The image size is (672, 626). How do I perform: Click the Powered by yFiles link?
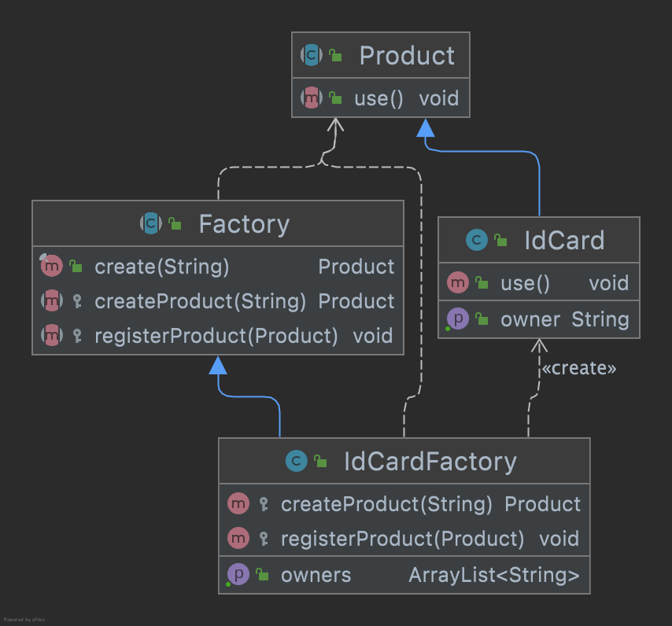(25, 619)
